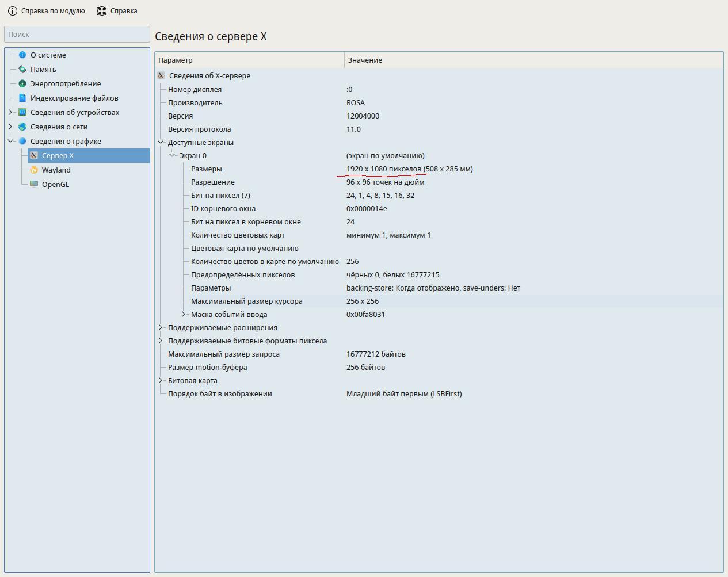Click the Сведения о сети globe icon

[22, 127]
